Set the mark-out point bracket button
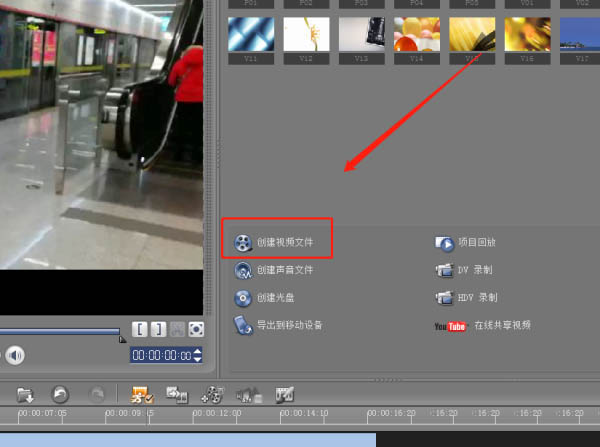The width and height of the screenshot is (600, 447). pos(158,329)
